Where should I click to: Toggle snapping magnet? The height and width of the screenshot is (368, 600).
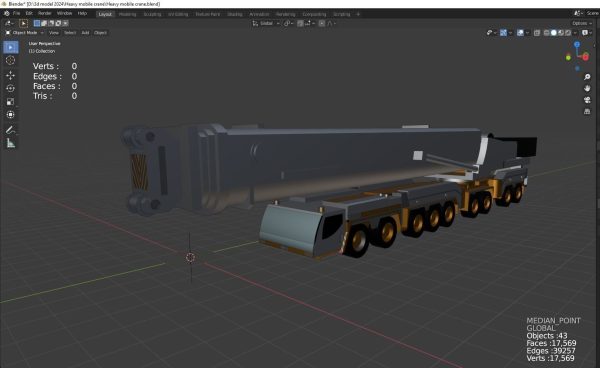300,23
